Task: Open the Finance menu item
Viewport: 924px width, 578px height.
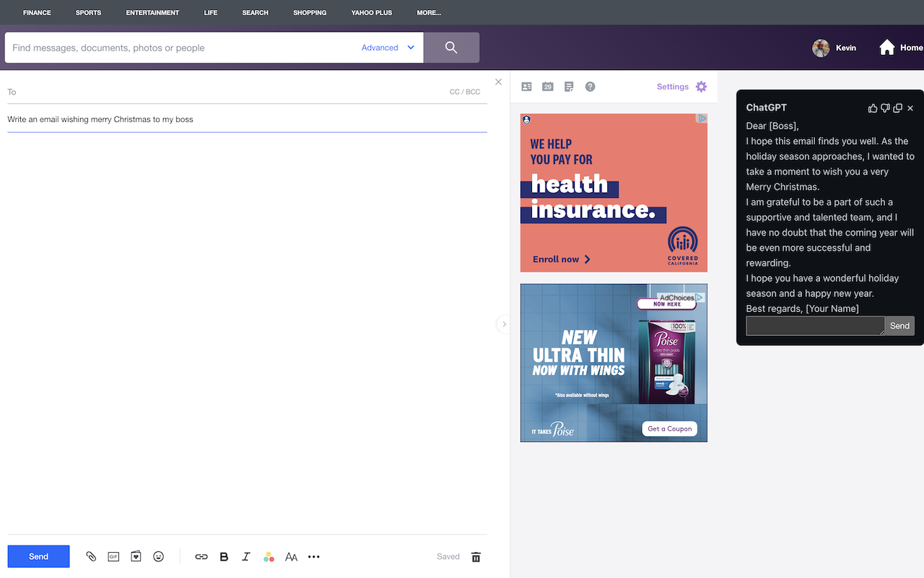Action: pos(37,12)
